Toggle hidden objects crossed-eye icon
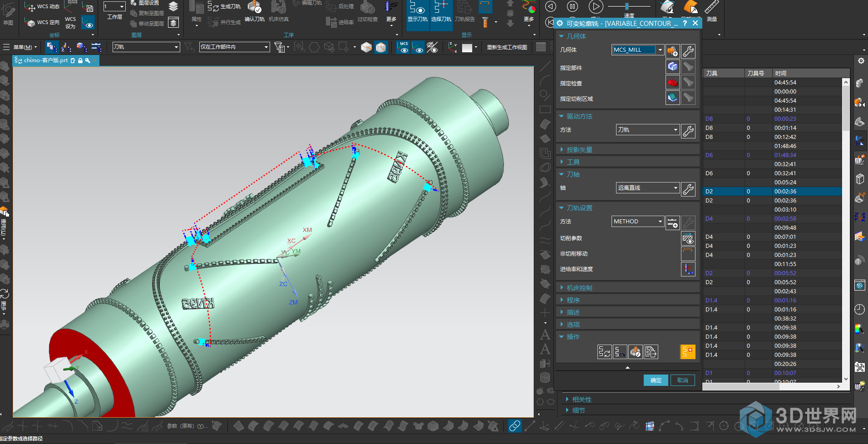The width and height of the screenshot is (868, 444). click(x=433, y=47)
